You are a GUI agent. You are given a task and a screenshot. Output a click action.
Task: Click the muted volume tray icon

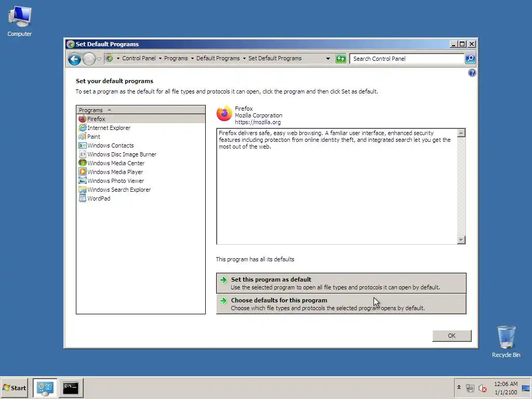click(483, 388)
